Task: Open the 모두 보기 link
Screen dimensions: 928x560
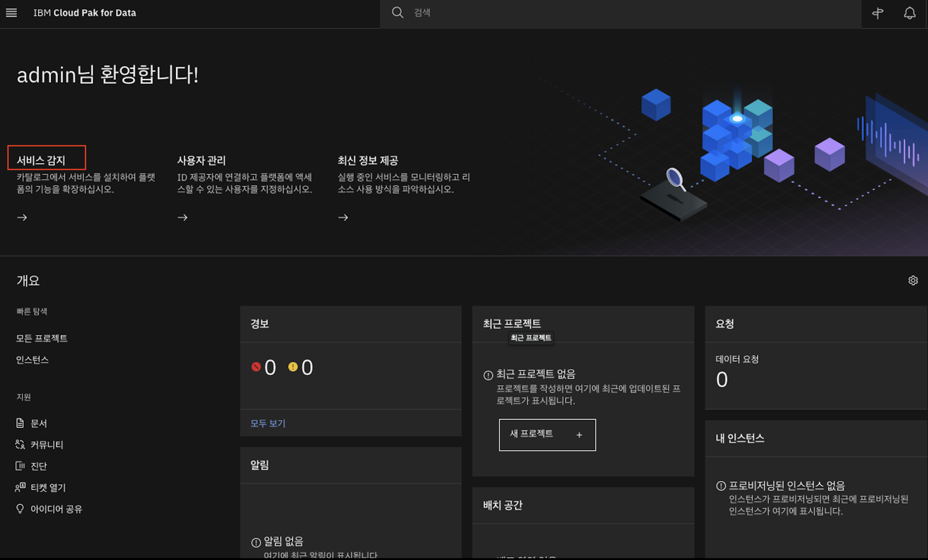Action: (x=268, y=423)
